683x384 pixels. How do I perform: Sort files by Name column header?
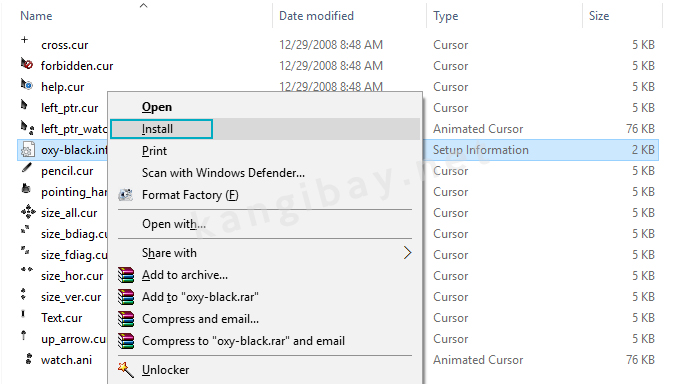pyautogui.click(x=36, y=16)
